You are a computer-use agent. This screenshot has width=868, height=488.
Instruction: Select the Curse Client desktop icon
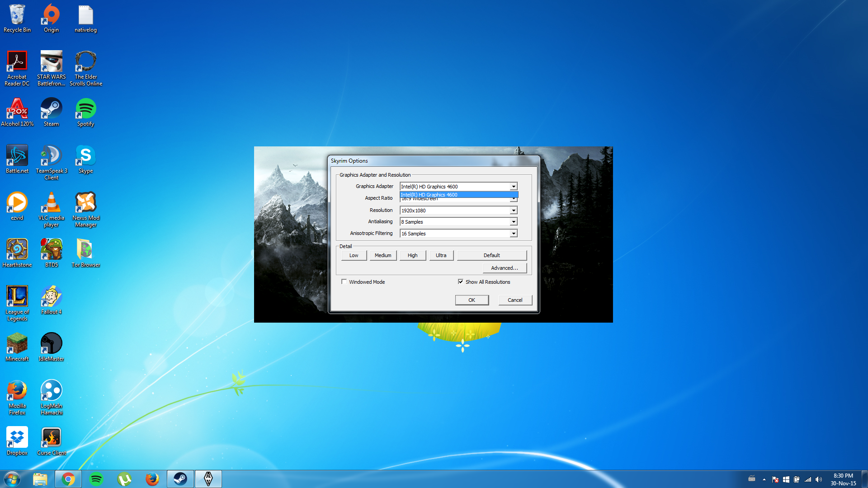click(x=51, y=441)
